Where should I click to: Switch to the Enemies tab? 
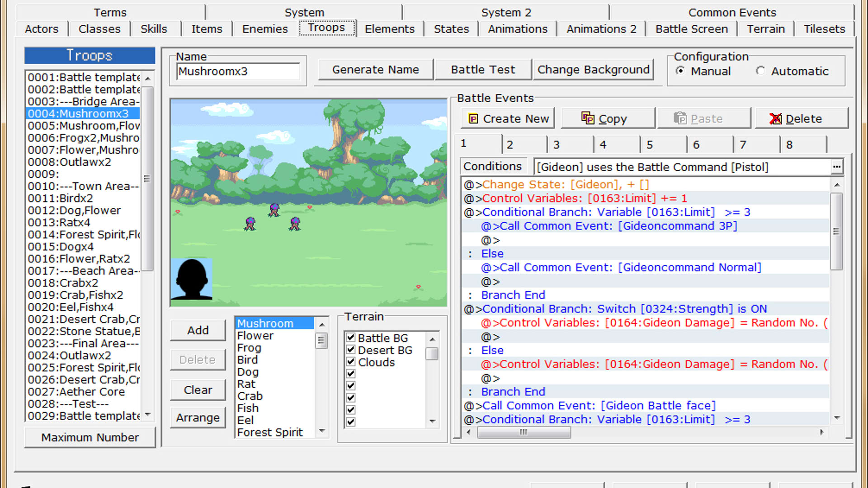tap(265, 29)
